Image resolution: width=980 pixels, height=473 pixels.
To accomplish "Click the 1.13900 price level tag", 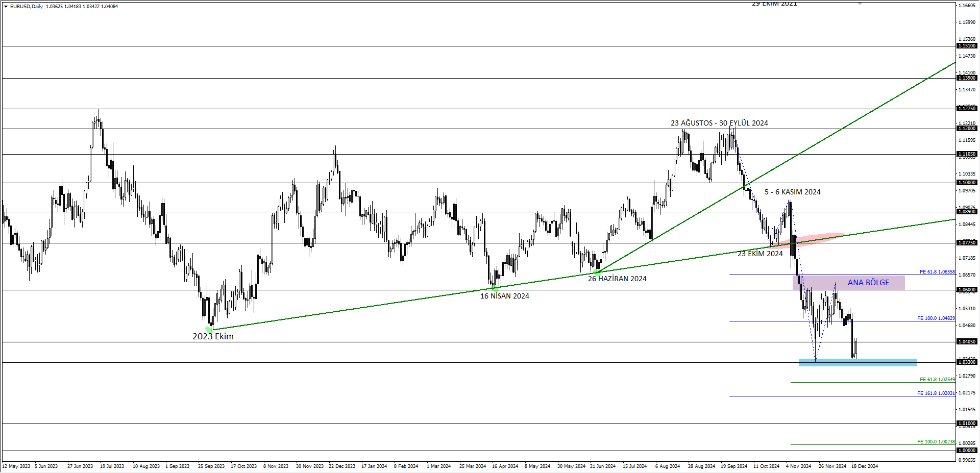I will (x=967, y=78).
